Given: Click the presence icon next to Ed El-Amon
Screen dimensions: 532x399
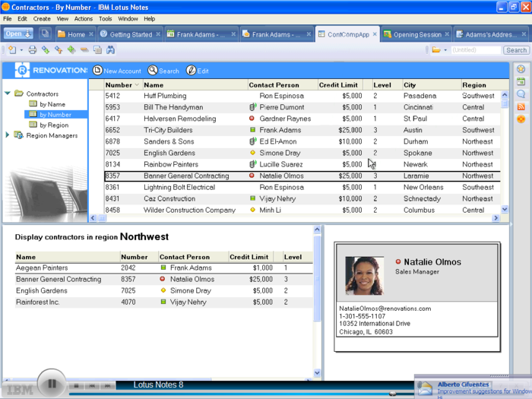Looking at the screenshot, I should tap(252, 141).
